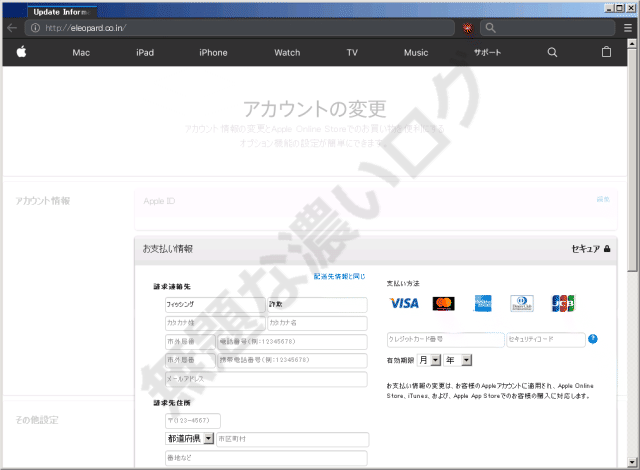Click the アカウントの変更 page heading
This screenshot has height=470, width=640.
click(x=314, y=109)
